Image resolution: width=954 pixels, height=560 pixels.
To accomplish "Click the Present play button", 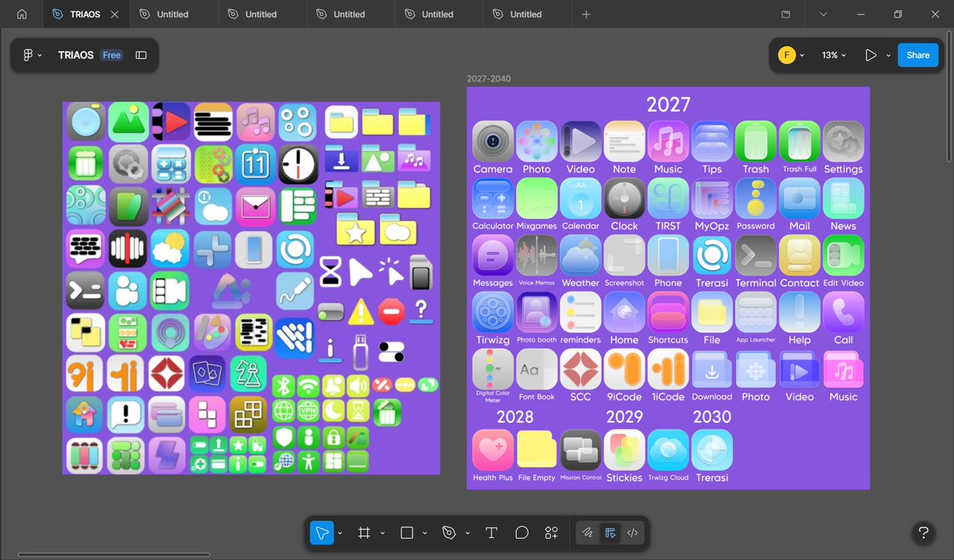I will click(871, 55).
